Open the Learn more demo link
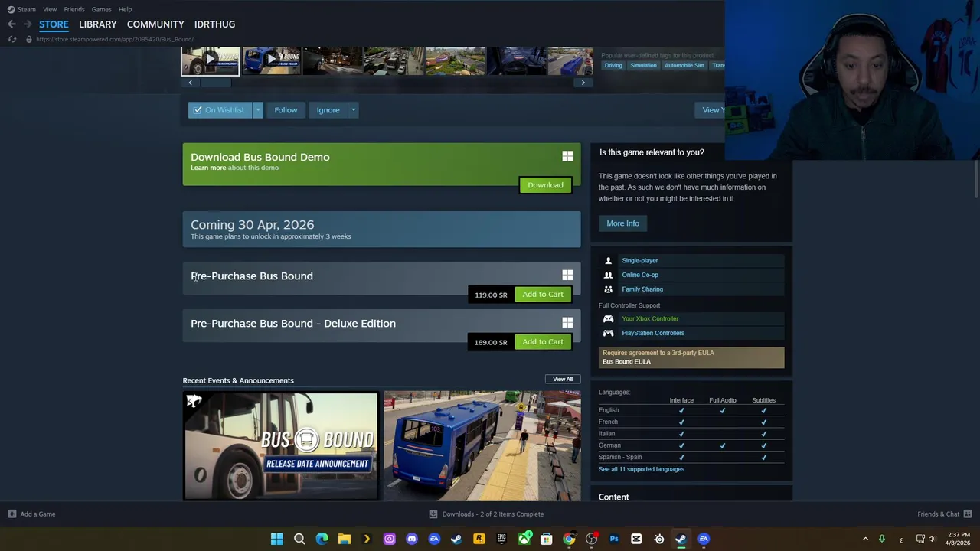Image resolution: width=980 pixels, height=551 pixels. [208, 168]
